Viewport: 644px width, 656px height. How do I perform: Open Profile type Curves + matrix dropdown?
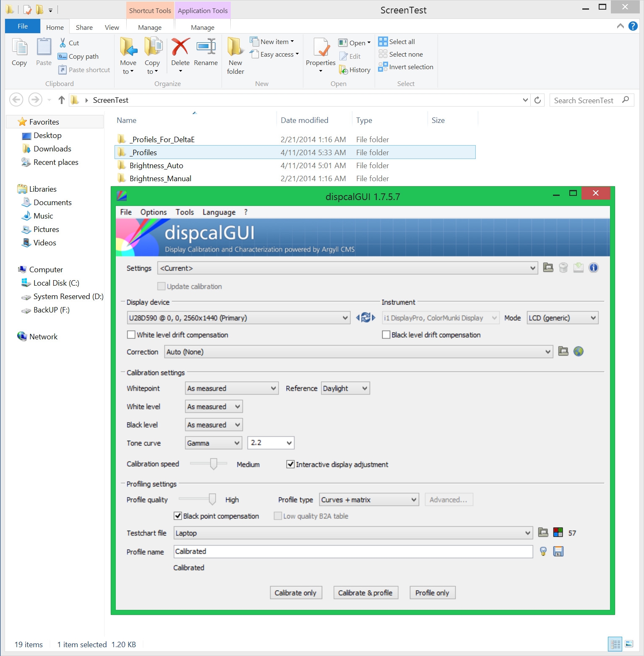(x=369, y=500)
